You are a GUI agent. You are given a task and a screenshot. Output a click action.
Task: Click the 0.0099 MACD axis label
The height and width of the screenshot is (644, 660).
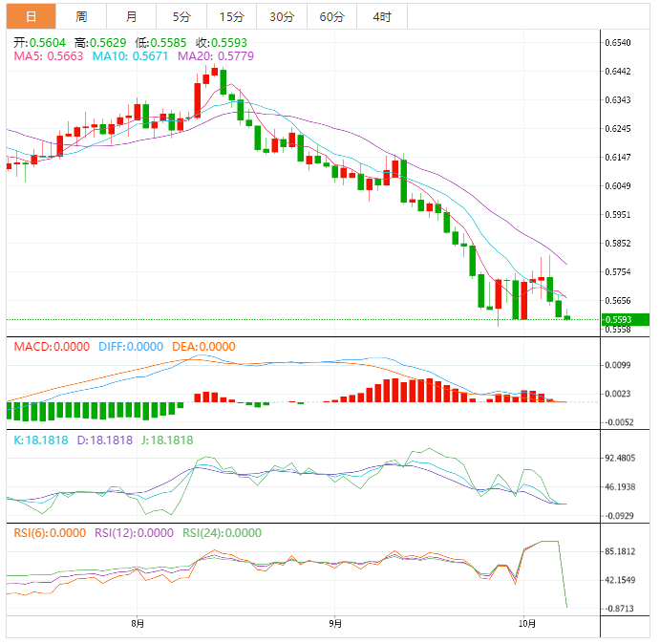[618, 365]
